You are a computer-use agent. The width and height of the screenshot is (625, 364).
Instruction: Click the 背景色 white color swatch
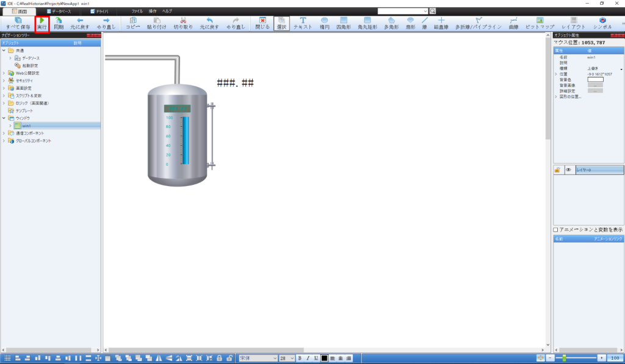595,80
